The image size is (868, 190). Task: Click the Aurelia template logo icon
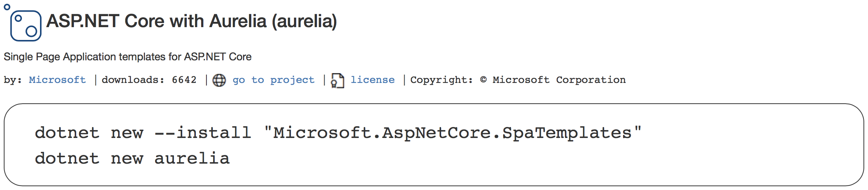point(26,26)
